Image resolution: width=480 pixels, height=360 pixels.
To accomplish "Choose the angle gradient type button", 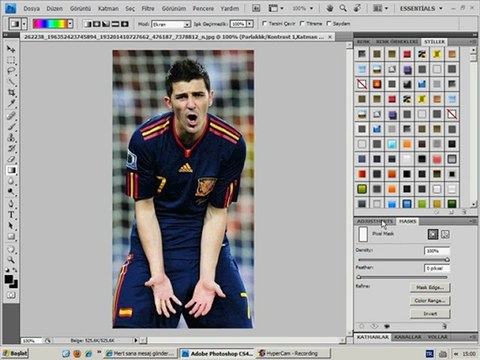I will pyautogui.click(x=106, y=24).
